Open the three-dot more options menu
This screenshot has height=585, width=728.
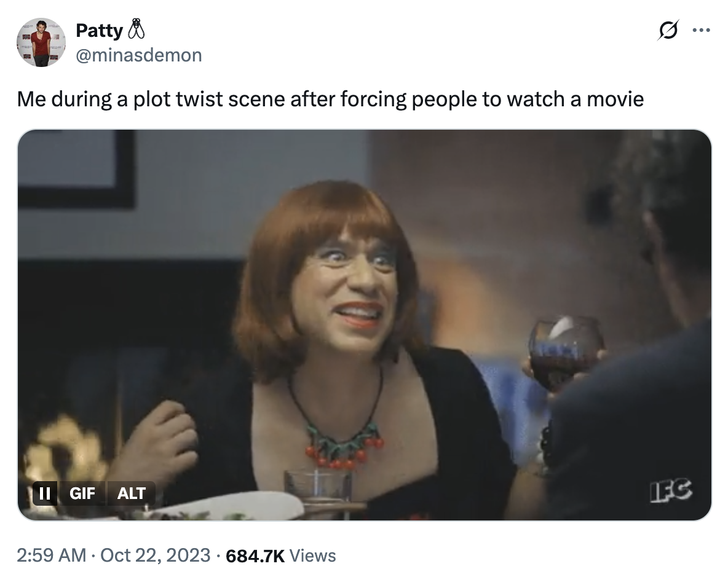[x=700, y=31]
